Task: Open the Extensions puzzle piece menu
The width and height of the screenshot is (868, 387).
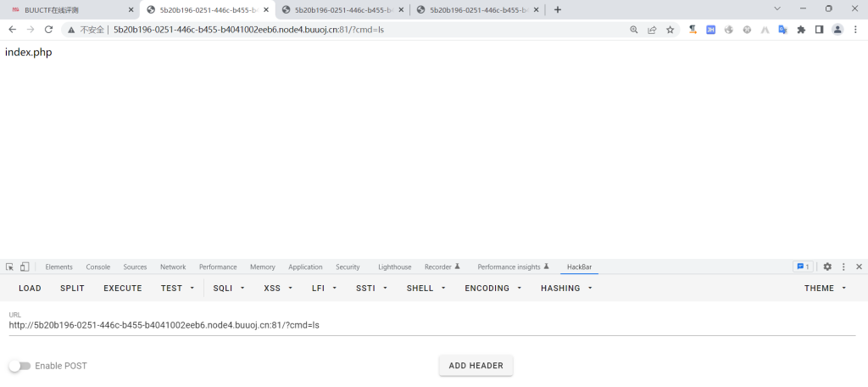Action: click(x=801, y=29)
